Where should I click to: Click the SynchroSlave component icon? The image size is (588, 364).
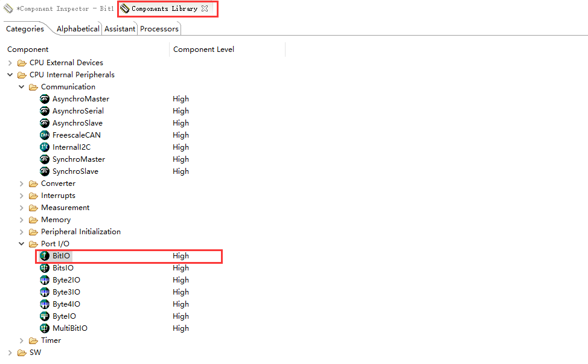[x=45, y=171]
